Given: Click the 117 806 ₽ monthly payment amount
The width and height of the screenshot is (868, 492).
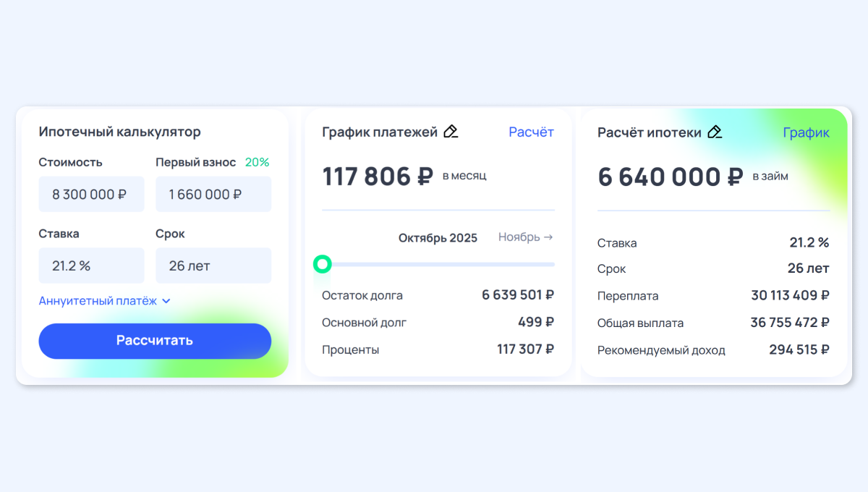Looking at the screenshot, I should 378,177.
